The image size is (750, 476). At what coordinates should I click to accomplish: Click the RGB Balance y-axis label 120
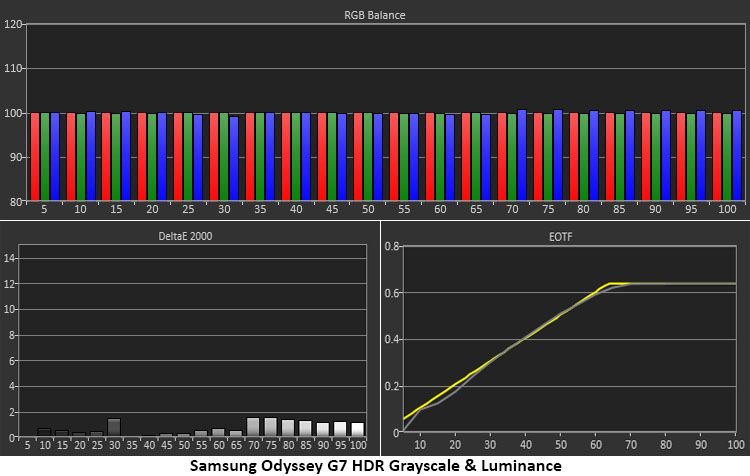click(x=13, y=24)
